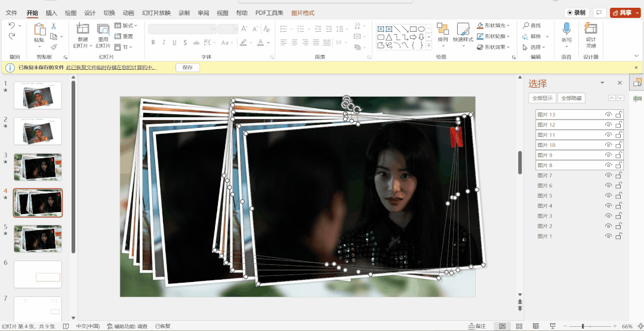
Task: Hide 图片 1 with eye icon
Action: (x=608, y=236)
